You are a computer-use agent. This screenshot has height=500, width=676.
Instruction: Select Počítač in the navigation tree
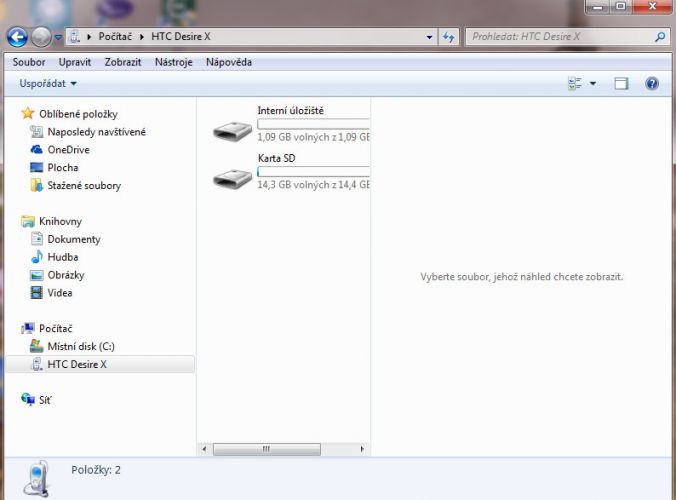tap(56, 329)
